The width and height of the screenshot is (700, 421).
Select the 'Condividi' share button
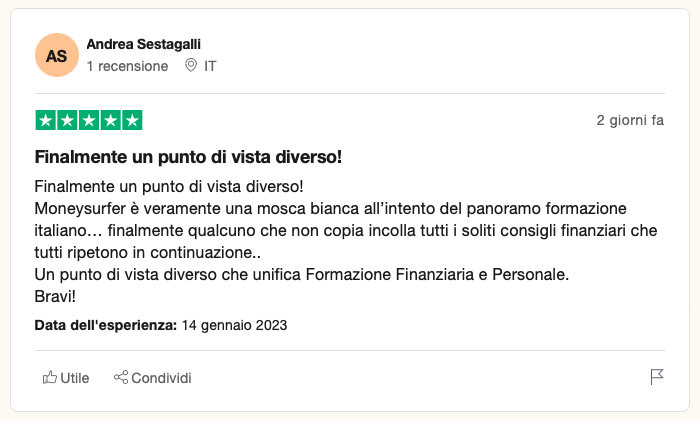(x=152, y=378)
